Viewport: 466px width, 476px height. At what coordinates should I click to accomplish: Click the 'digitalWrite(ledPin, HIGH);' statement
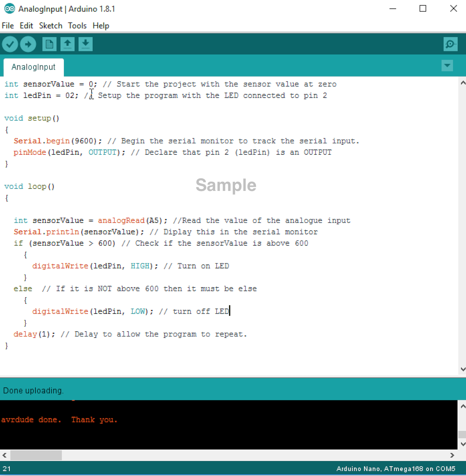95,266
